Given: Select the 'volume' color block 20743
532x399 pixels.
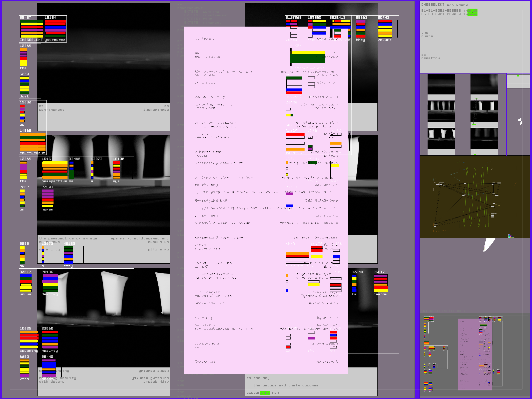Looking at the screenshot, I should click(385, 29).
